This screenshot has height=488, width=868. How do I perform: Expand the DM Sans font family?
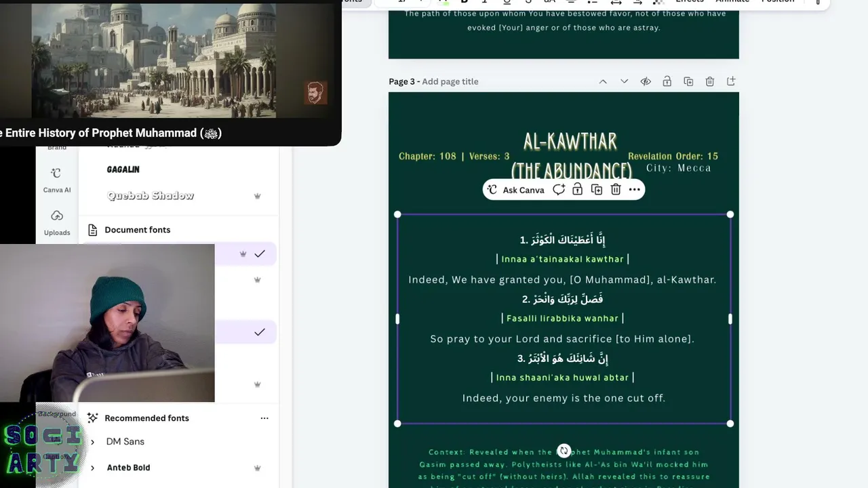tap(92, 442)
